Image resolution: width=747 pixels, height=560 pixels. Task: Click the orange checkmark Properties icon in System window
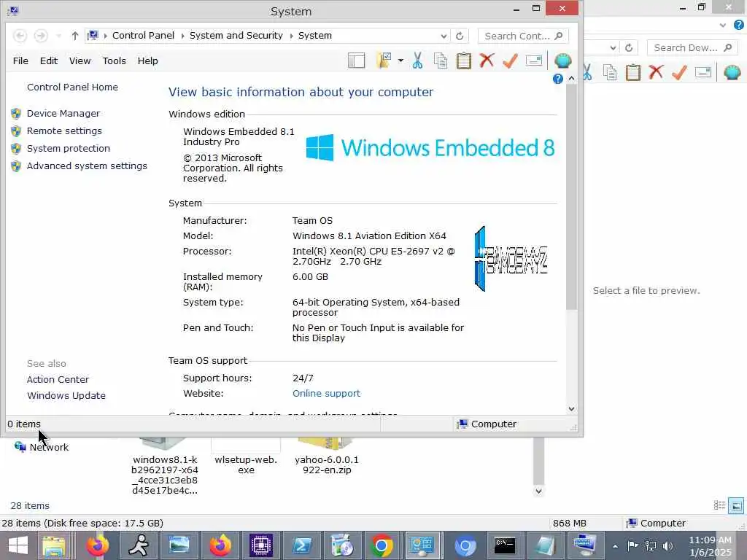(x=510, y=61)
